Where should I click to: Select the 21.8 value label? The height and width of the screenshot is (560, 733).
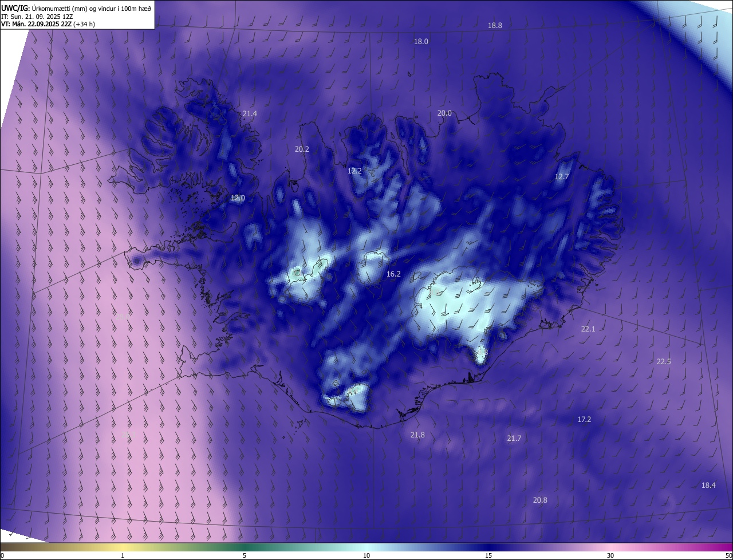pos(417,435)
